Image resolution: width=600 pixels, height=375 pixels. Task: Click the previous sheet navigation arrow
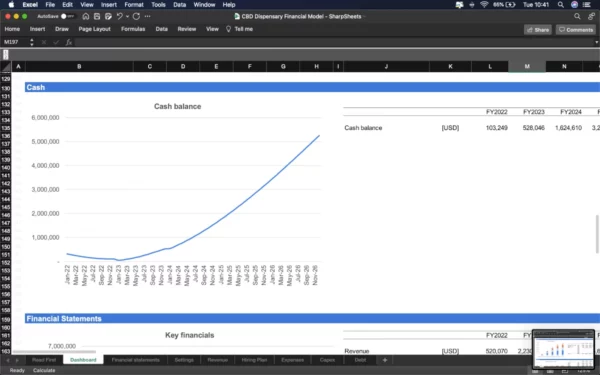pos(7,360)
